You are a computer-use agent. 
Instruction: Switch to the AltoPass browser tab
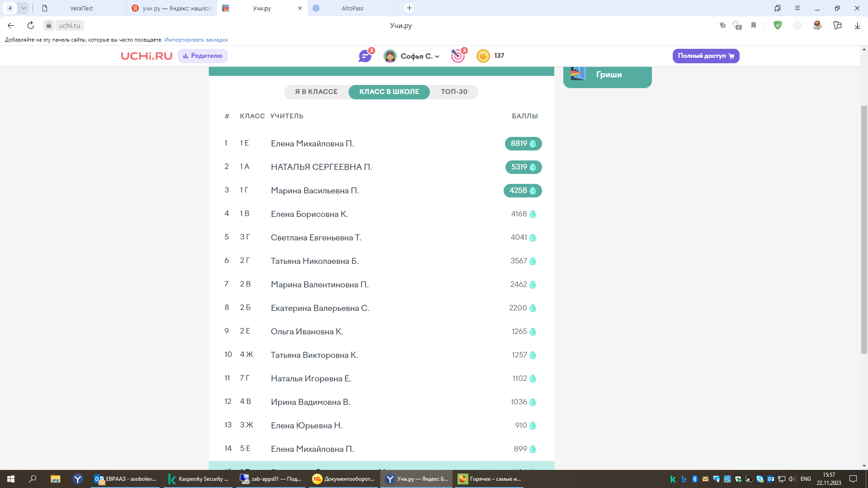[353, 8]
